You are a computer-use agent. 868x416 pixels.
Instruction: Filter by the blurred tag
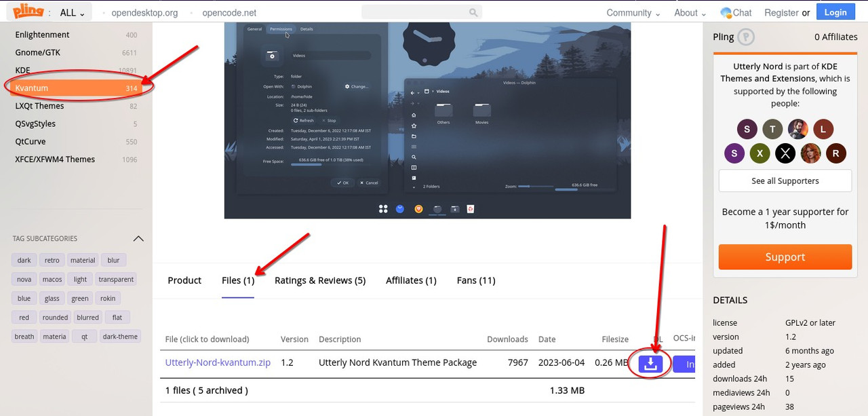pyautogui.click(x=88, y=317)
